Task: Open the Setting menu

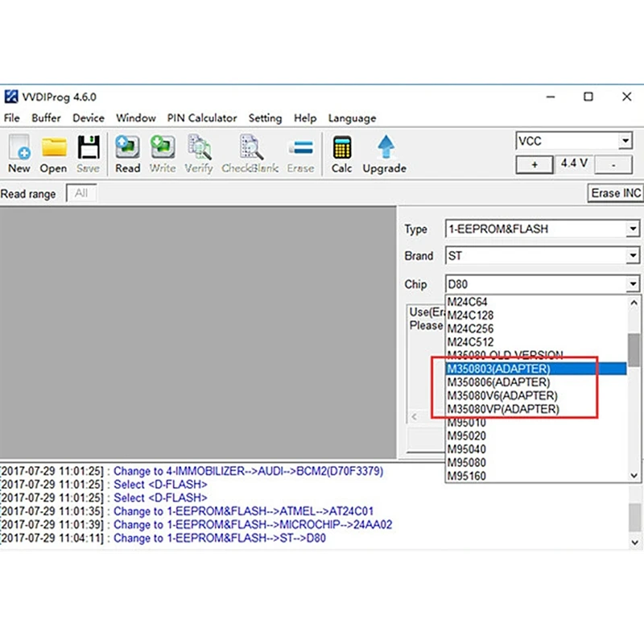Action: (x=265, y=118)
